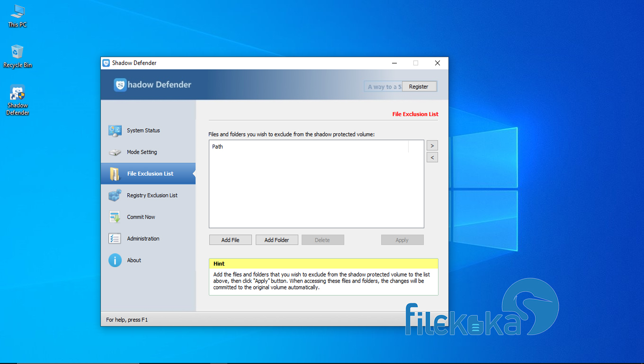Click 'Files and folders you wish to exclude' text
The height and width of the screenshot is (364, 644).
click(291, 135)
